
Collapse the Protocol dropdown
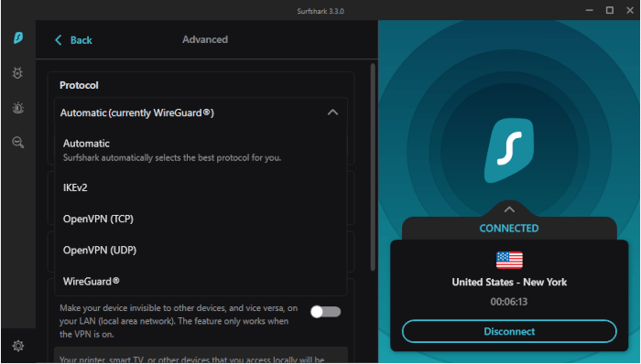point(332,112)
